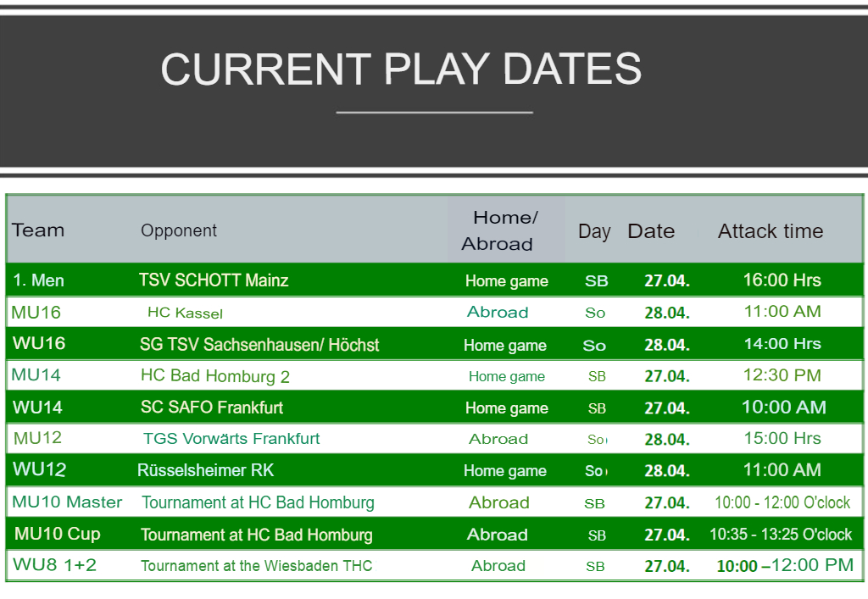Click the Home/Abroad column header
The height and width of the screenshot is (599, 868).
[x=505, y=230]
